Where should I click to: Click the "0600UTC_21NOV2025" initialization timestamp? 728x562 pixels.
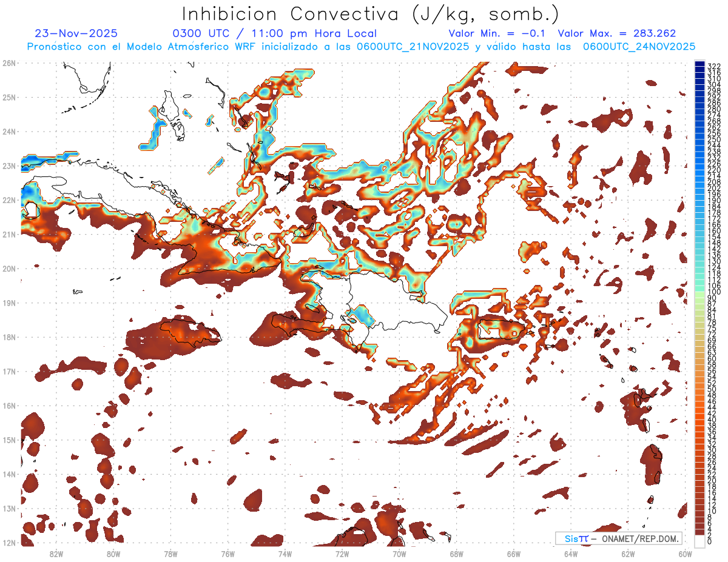[x=413, y=47]
